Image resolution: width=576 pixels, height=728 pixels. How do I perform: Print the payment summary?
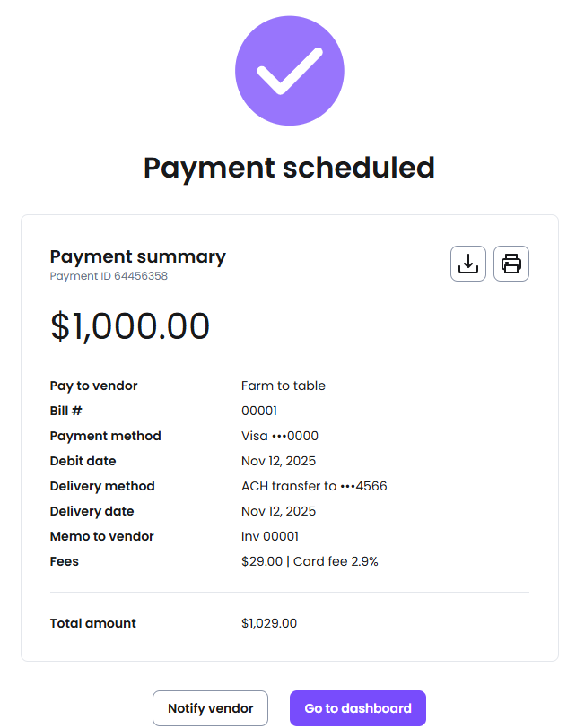click(511, 264)
